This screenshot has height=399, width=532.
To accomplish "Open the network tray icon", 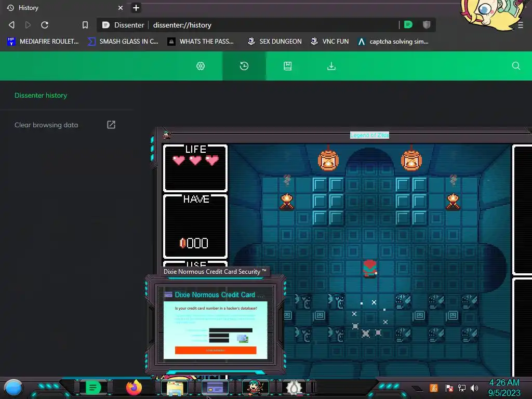I will tap(462, 388).
